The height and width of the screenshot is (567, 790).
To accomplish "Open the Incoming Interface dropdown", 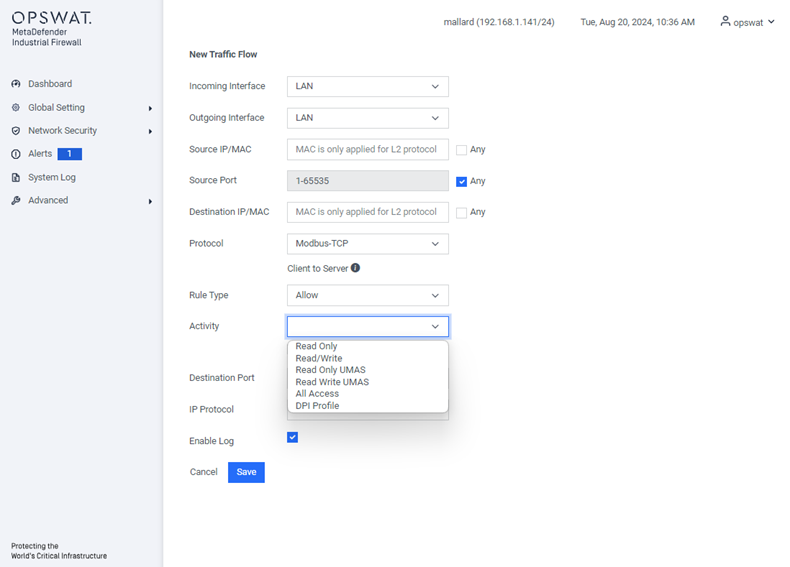I will coord(368,86).
